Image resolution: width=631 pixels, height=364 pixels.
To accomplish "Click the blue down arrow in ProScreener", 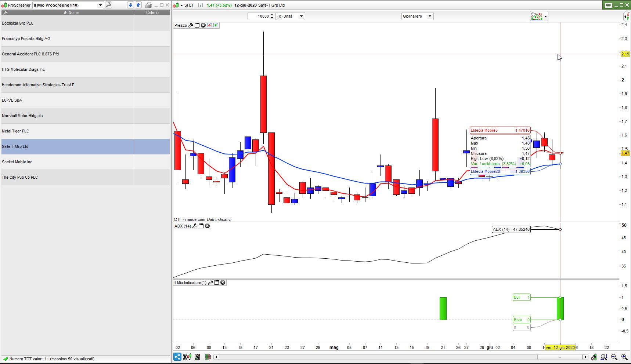I will tap(130, 5).
